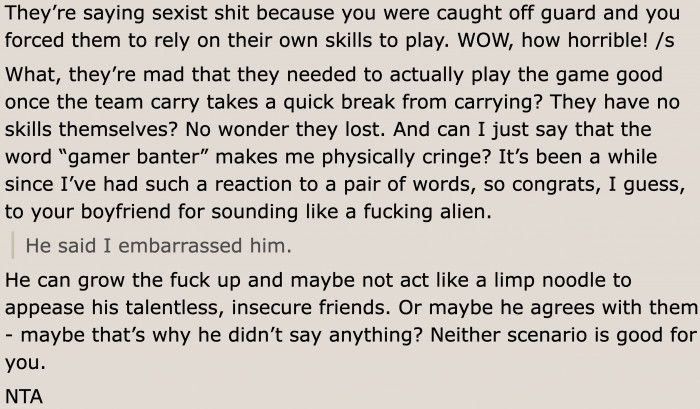The width and height of the screenshot is (700, 409).
Task: Click the quote block's vertical bar
Action: click(x=12, y=245)
